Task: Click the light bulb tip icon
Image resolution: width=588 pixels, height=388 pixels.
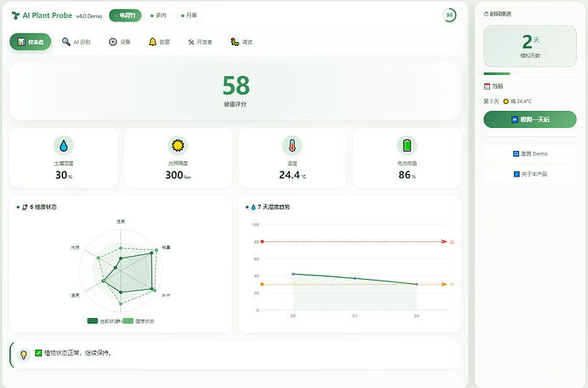Action: click(x=24, y=354)
